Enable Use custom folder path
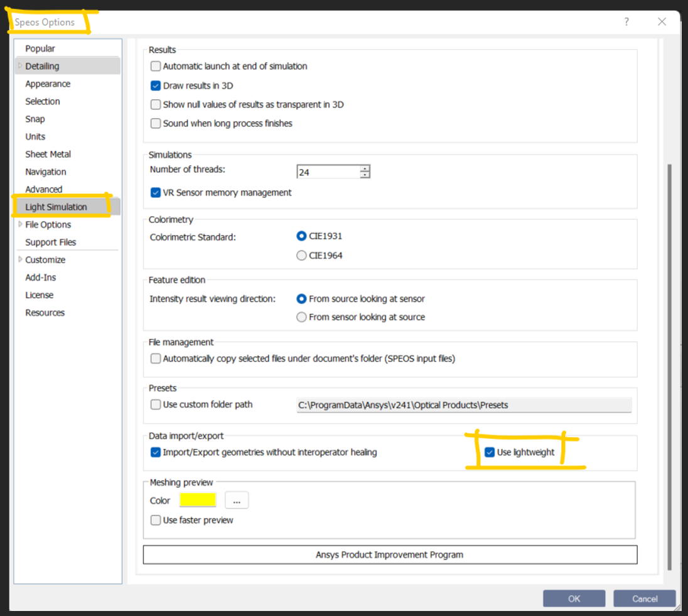Screen dimensions: 688x616 pos(155,404)
